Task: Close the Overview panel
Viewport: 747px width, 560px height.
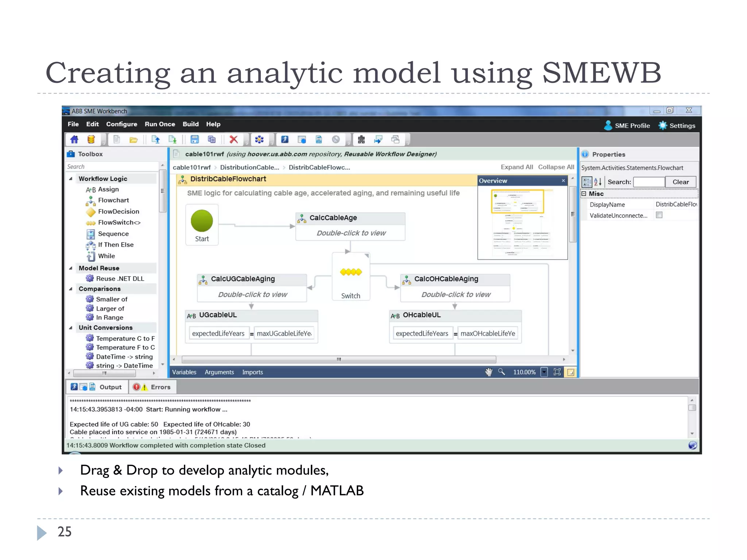Action: [563, 180]
